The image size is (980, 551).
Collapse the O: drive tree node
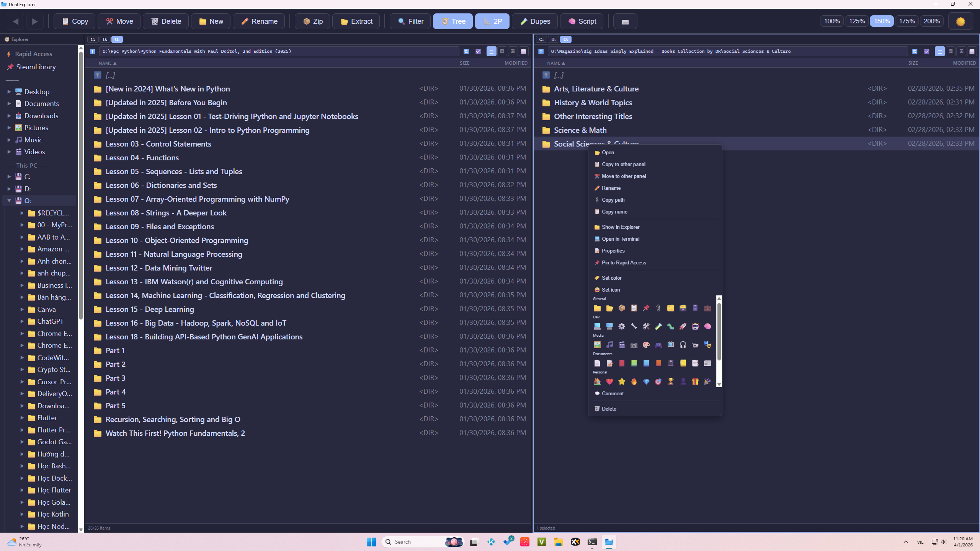tap(9, 201)
